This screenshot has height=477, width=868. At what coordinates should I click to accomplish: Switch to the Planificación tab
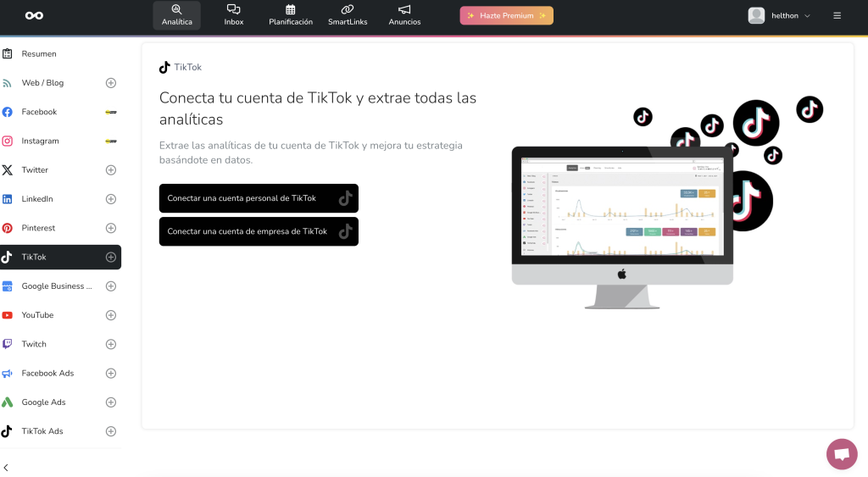click(291, 15)
